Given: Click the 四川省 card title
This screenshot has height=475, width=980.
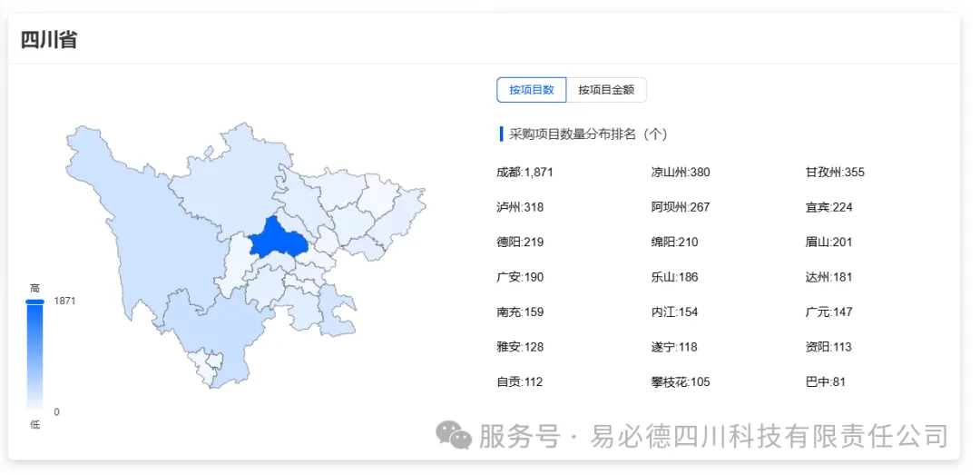Looking at the screenshot, I should click(49, 40).
